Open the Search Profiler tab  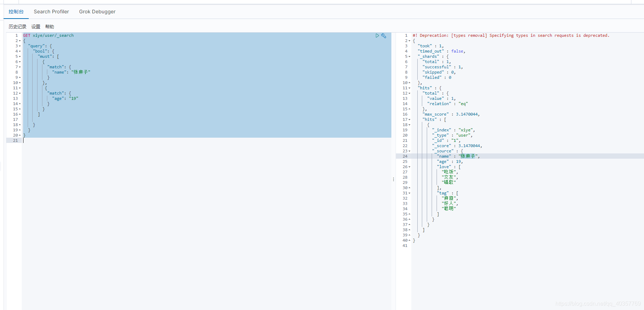coord(51,12)
